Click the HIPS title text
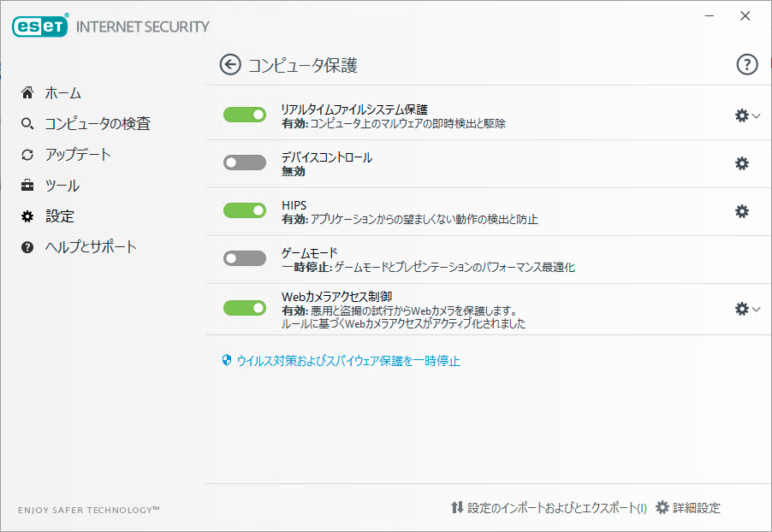Image resolution: width=772 pixels, height=532 pixels. click(294, 205)
